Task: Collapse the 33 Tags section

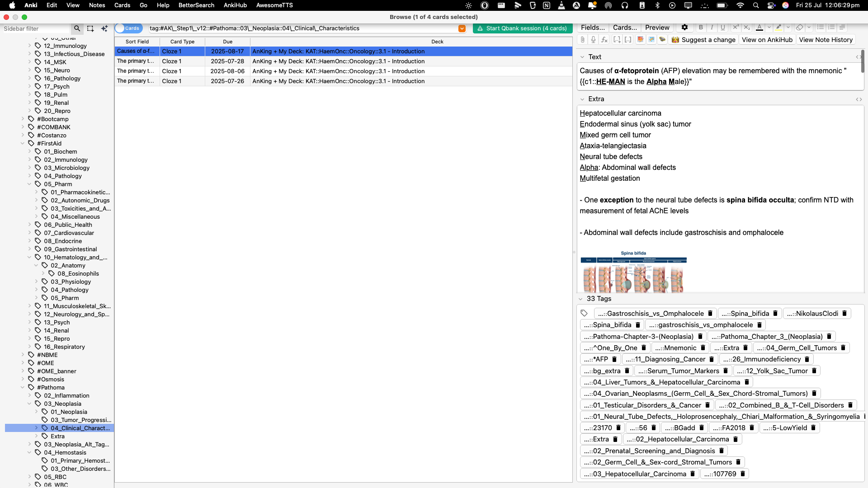Action: point(580,299)
